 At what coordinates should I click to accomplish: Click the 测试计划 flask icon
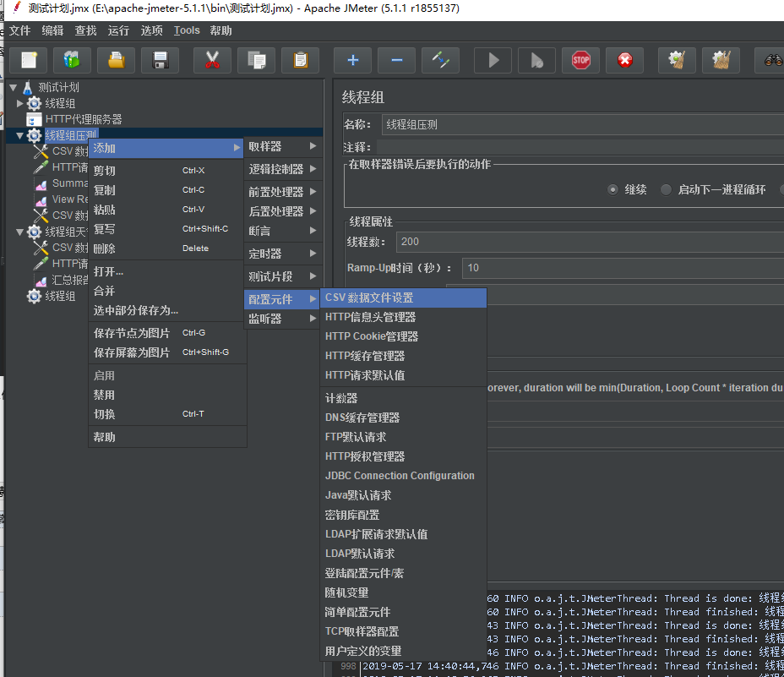[28, 88]
